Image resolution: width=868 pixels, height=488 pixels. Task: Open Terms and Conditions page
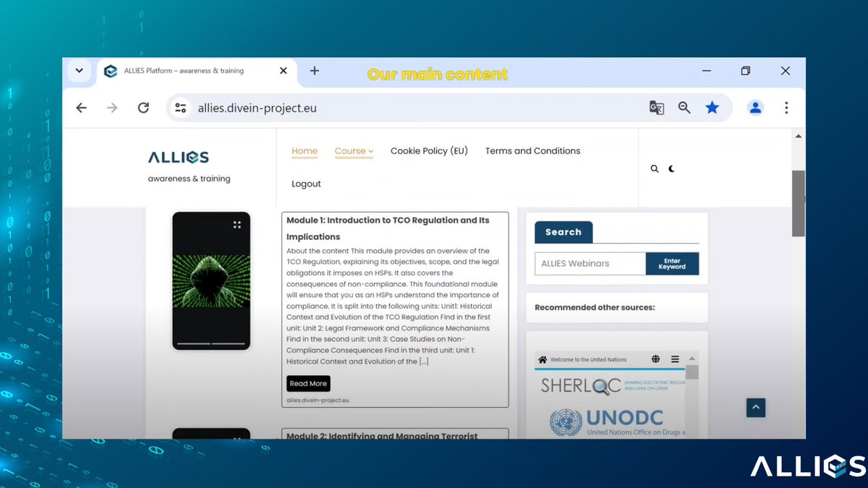click(x=533, y=151)
